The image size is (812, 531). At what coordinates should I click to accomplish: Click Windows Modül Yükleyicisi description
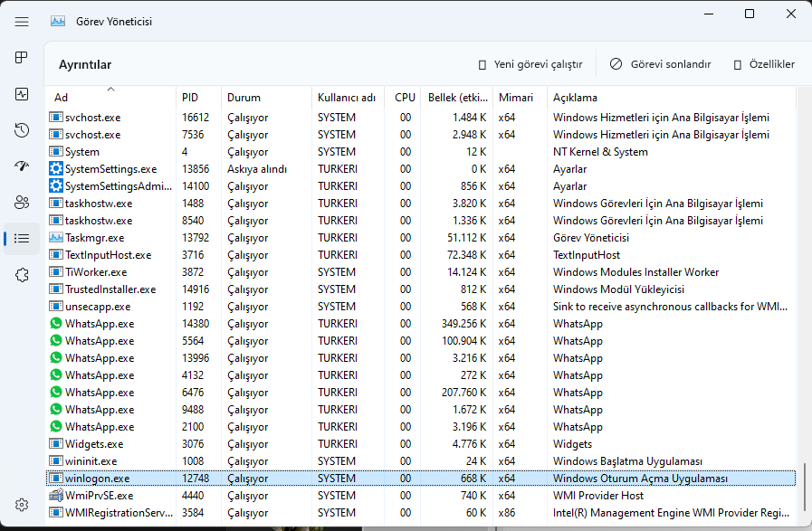pyautogui.click(x=618, y=289)
